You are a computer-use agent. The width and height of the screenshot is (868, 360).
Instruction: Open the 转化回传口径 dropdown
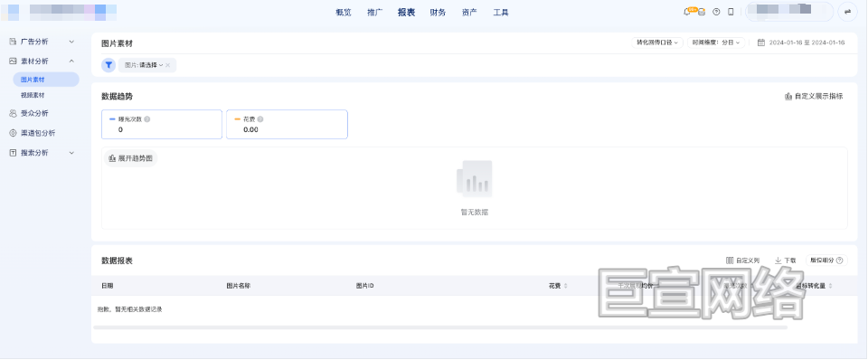657,43
